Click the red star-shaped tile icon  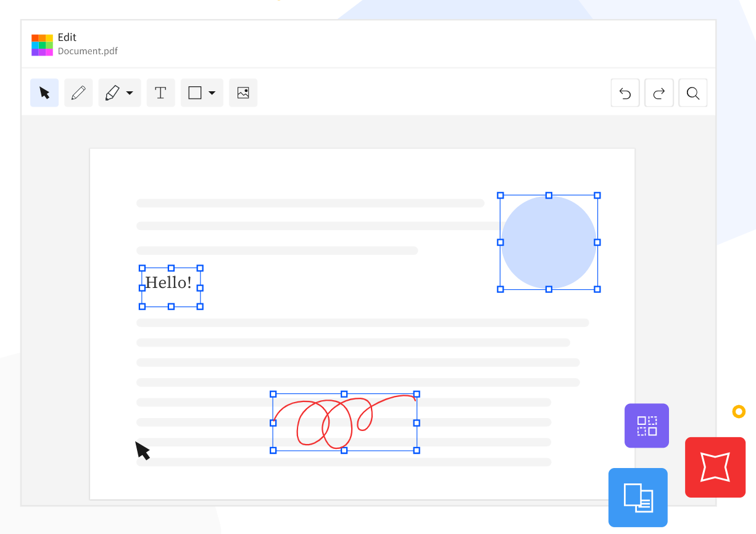pos(715,467)
